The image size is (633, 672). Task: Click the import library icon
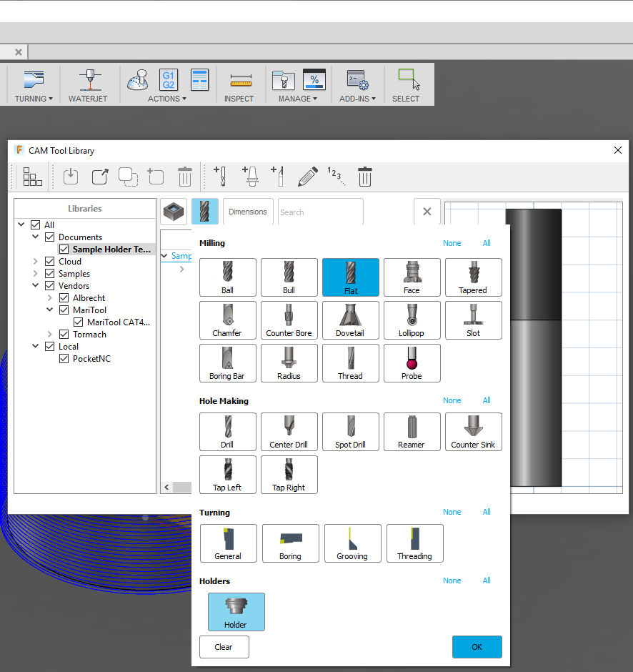(x=71, y=176)
